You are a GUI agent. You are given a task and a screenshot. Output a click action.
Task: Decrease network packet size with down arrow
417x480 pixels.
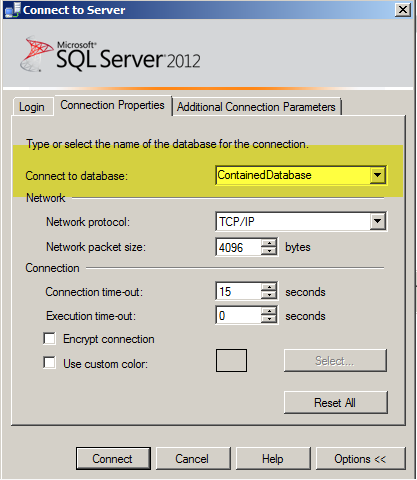(269, 251)
